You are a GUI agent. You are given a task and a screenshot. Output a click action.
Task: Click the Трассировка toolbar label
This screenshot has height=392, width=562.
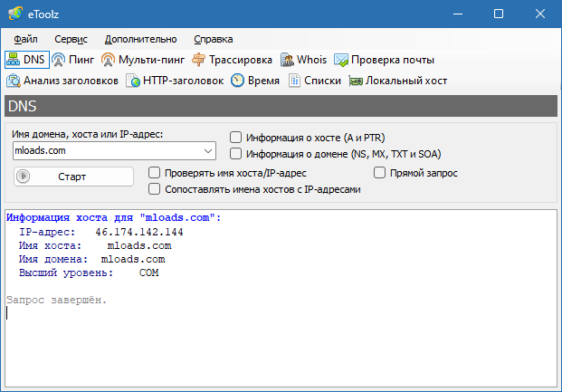click(241, 60)
